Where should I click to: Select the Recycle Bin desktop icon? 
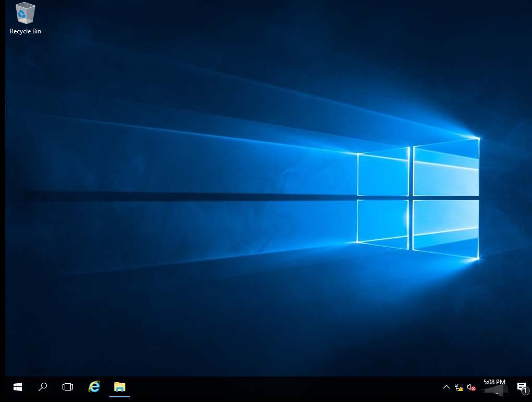[26, 18]
